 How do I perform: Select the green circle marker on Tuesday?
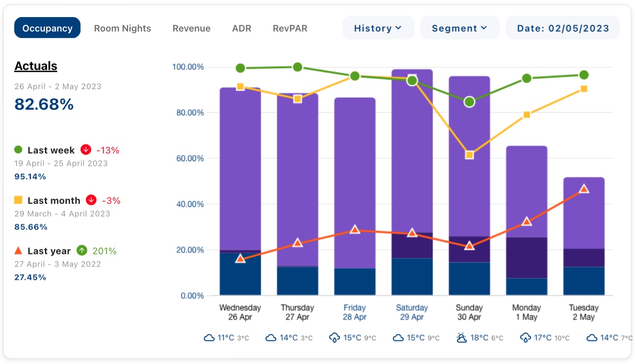[584, 75]
